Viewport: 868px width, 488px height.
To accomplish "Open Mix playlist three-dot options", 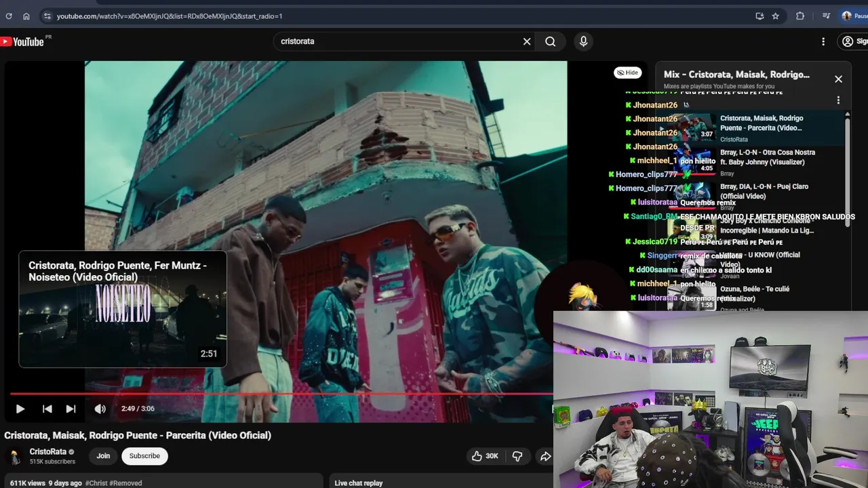I will (x=838, y=100).
